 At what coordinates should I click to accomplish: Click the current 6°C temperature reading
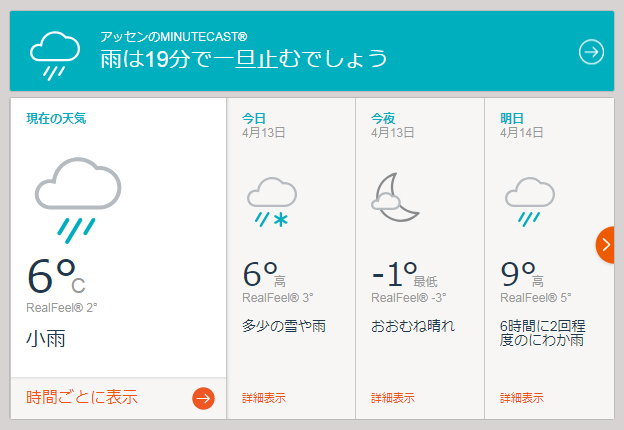[56, 276]
